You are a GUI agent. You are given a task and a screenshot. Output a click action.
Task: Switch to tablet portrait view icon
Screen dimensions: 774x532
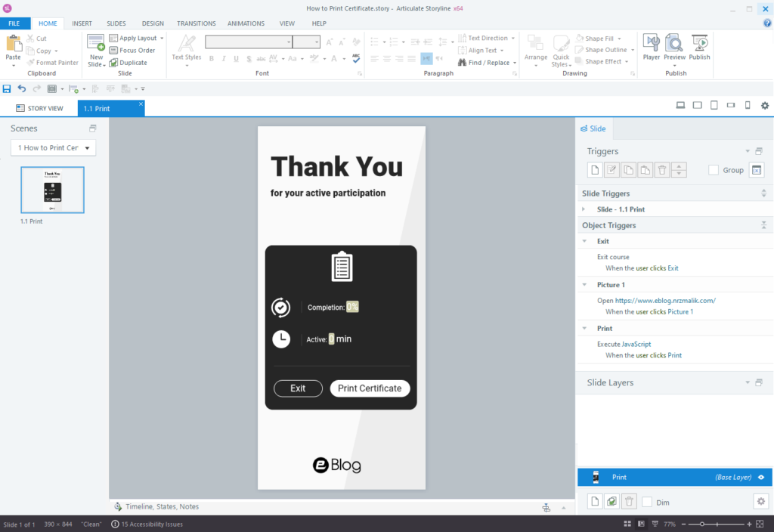(714, 105)
